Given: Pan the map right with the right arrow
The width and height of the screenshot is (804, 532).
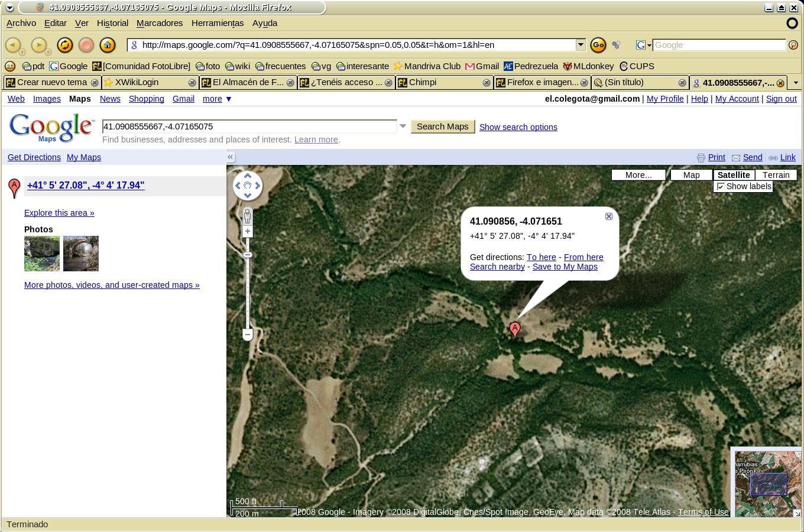Looking at the screenshot, I should 258,186.
